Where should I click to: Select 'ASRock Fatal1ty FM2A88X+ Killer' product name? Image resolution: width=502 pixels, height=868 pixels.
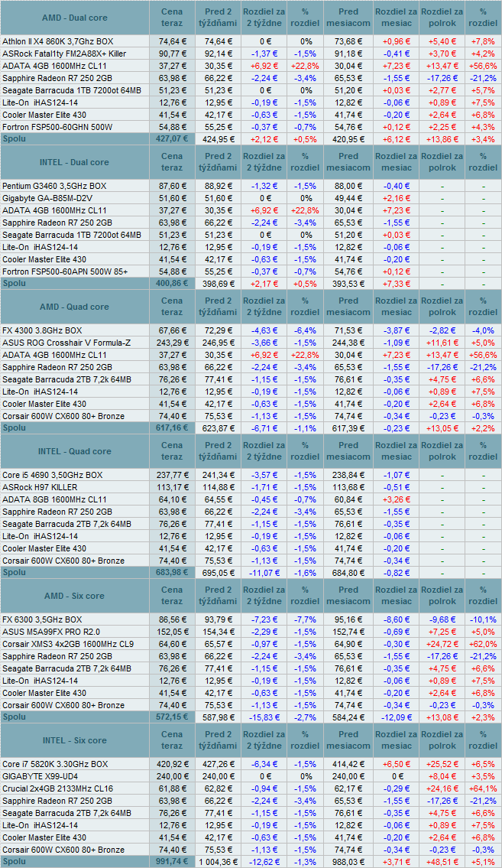coord(64,54)
